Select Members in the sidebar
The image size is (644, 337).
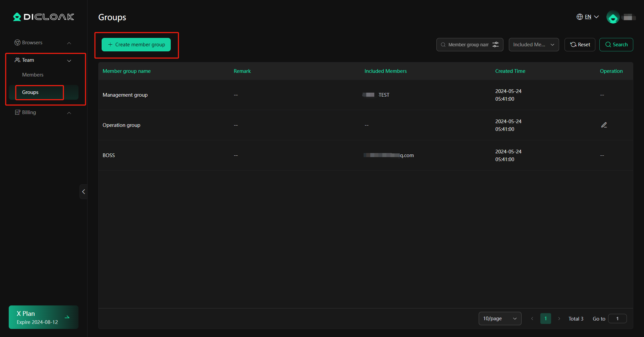pyautogui.click(x=33, y=75)
